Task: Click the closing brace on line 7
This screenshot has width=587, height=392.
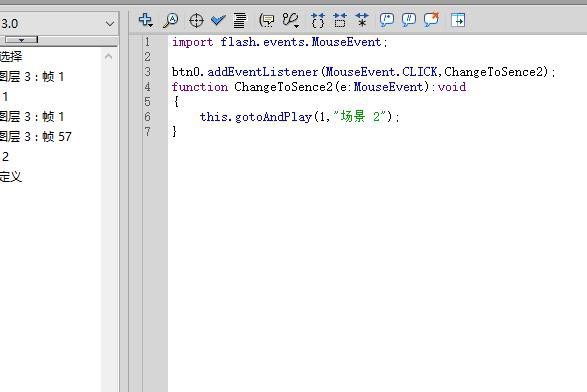Action: [174, 132]
